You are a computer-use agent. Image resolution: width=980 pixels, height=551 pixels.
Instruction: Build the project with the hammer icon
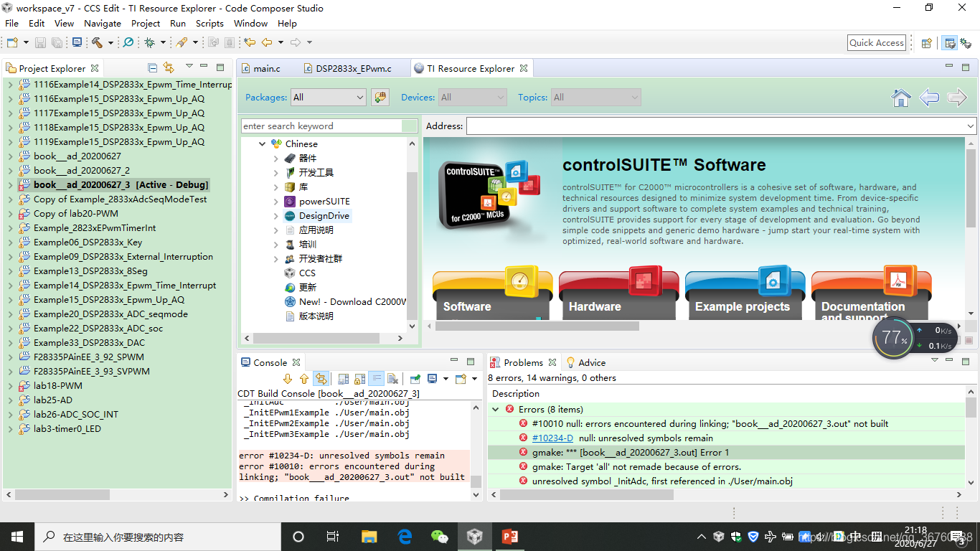pos(97,43)
